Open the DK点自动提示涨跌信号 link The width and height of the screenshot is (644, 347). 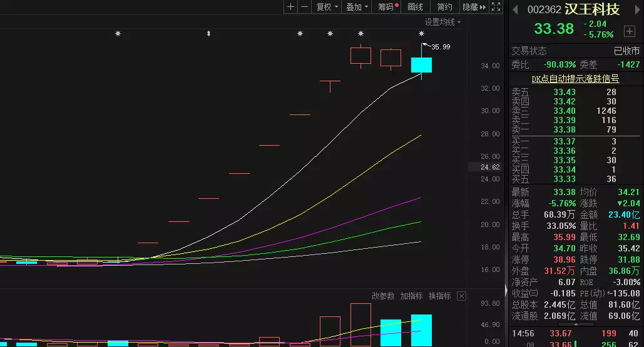tap(575, 79)
